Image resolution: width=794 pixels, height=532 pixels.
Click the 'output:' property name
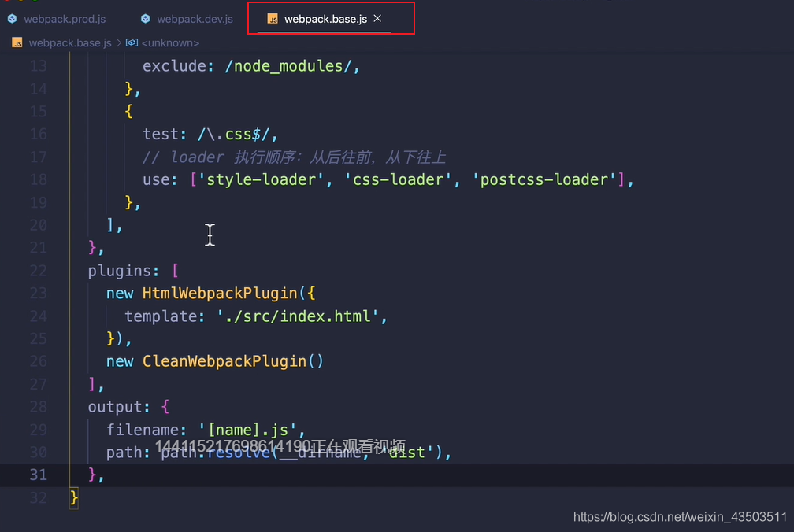pos(119,407)
